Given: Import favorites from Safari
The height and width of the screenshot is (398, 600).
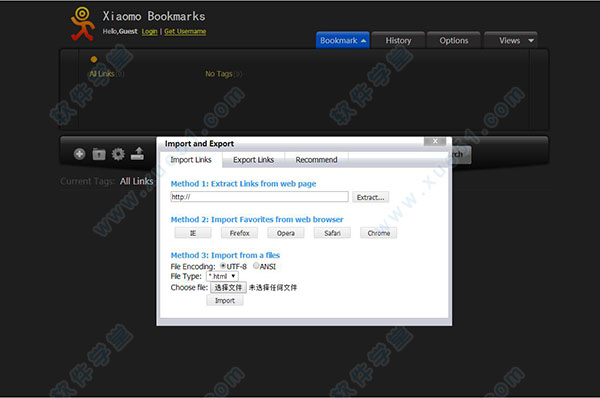Looking at the screenshot, I should point(332,233).
